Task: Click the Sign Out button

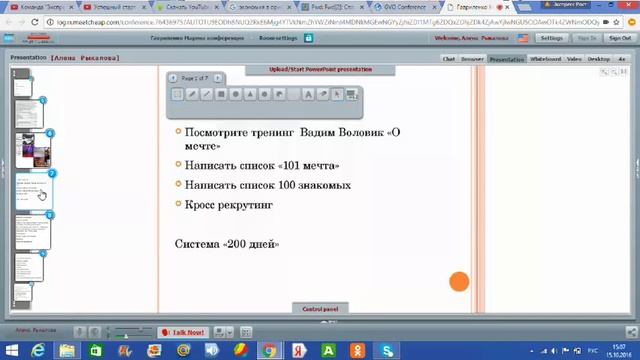Action: [x=620, y=38]
